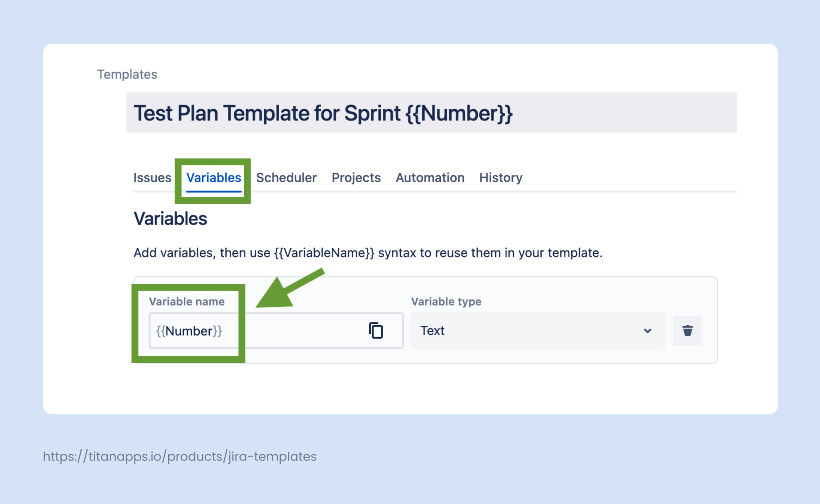Expand the Text variable type selector
820x504 pixels.
(x=537, y=331)
